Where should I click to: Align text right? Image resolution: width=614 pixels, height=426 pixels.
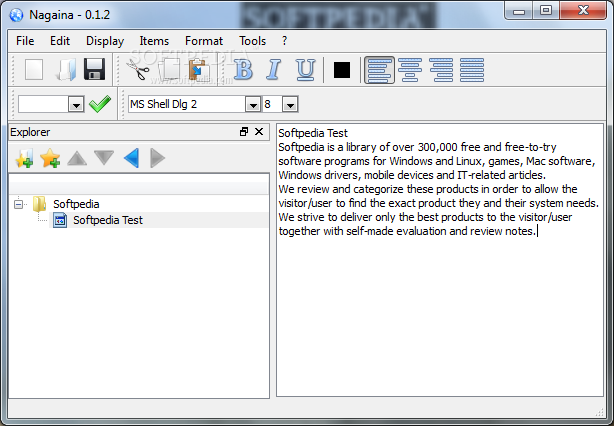(441, 70)
